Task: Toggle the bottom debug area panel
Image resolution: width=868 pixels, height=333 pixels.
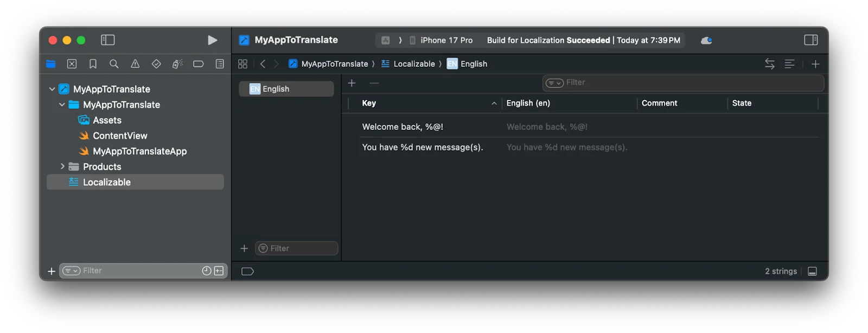Action: click(x=812, y=271)
